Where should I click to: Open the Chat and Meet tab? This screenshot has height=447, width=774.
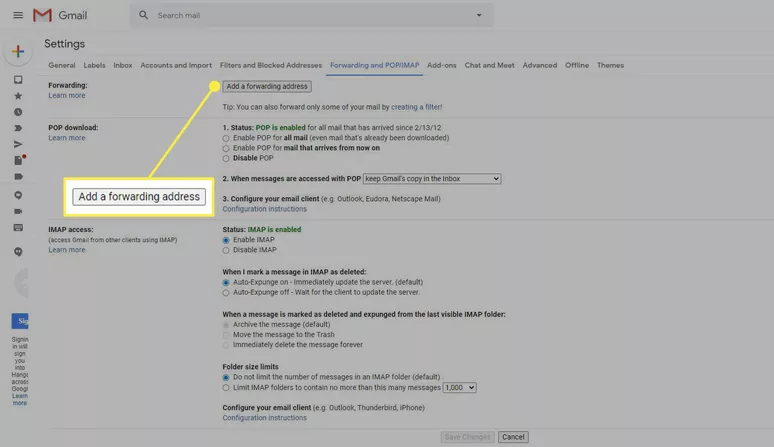click(x=490, y=65)
